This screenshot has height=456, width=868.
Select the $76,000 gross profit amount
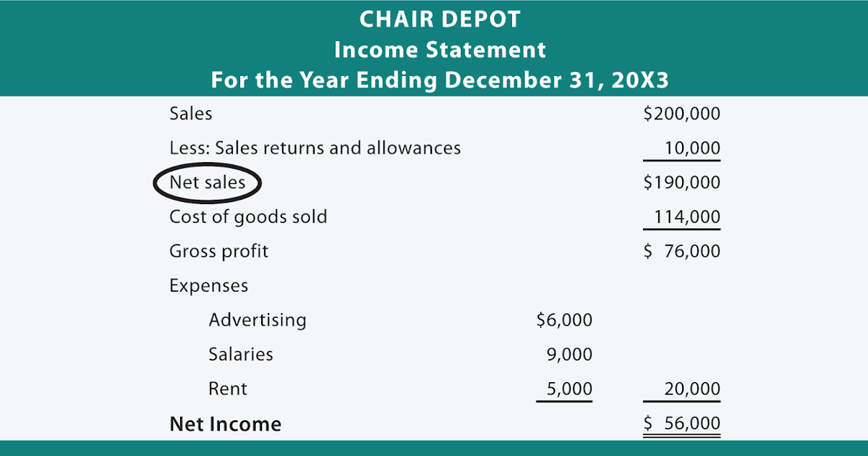(x=681, y=252)
